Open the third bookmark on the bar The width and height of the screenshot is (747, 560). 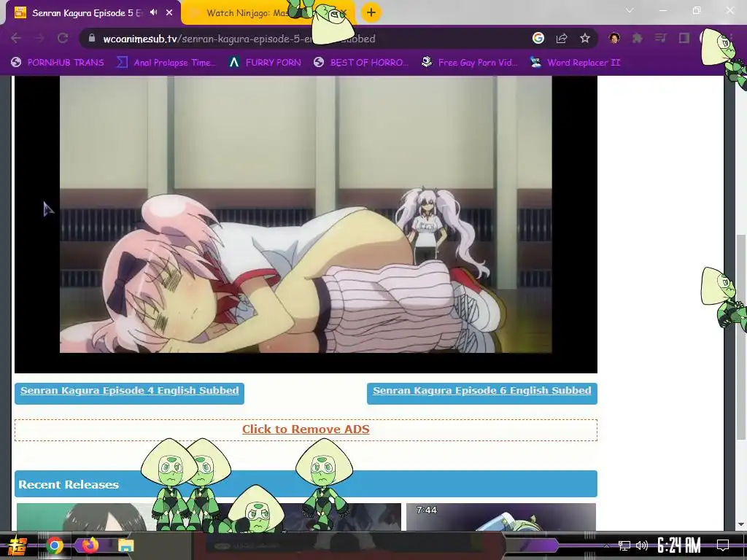point(265,63)
